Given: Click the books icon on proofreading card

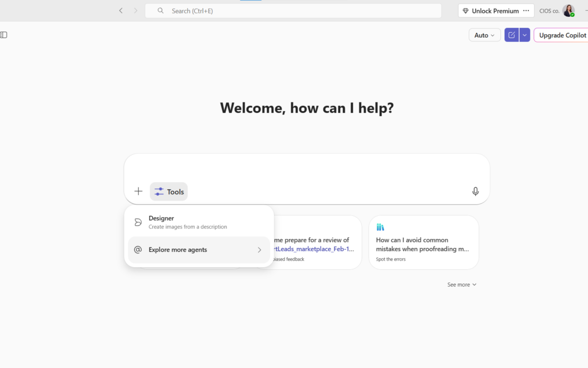Looking at the screenshot, I should (x=380, y=227).
